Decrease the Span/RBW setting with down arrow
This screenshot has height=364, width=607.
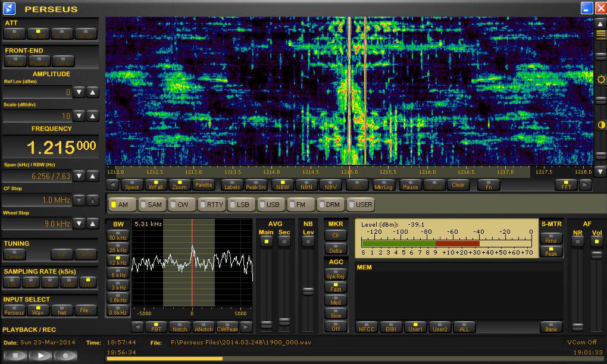[79, 177]
